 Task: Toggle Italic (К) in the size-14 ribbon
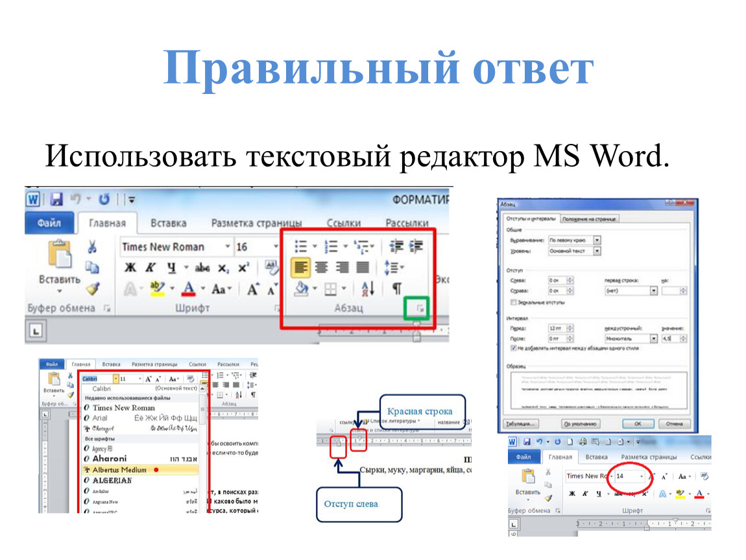[585, 494]
